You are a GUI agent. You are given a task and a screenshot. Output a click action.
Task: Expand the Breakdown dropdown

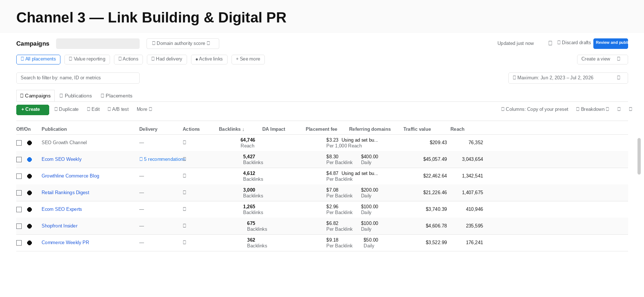click(593, 109)
